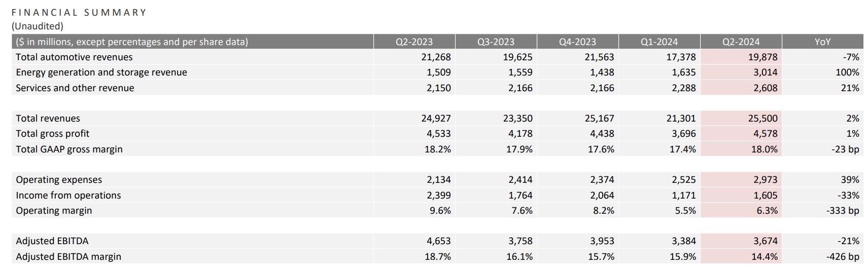
Task: Select the Q2-2023 Adjusted EBITDA value 4,653
Action: tap(438, 241)
